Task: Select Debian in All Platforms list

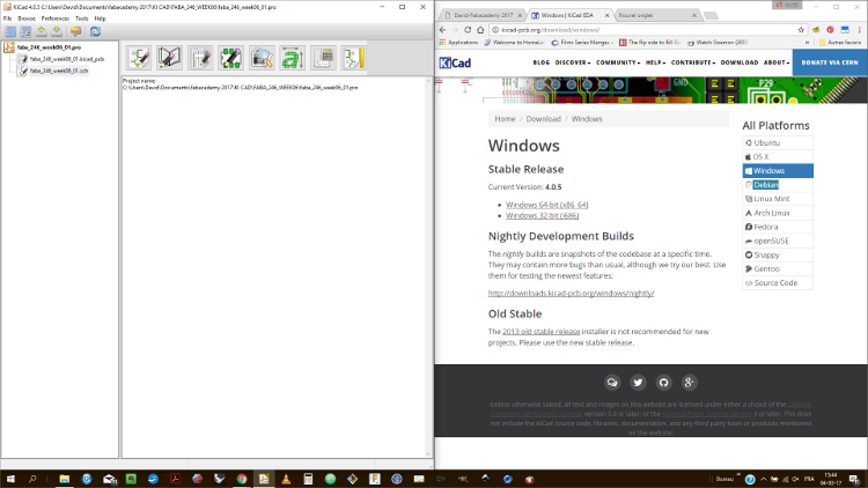Action: coord(778,185)
